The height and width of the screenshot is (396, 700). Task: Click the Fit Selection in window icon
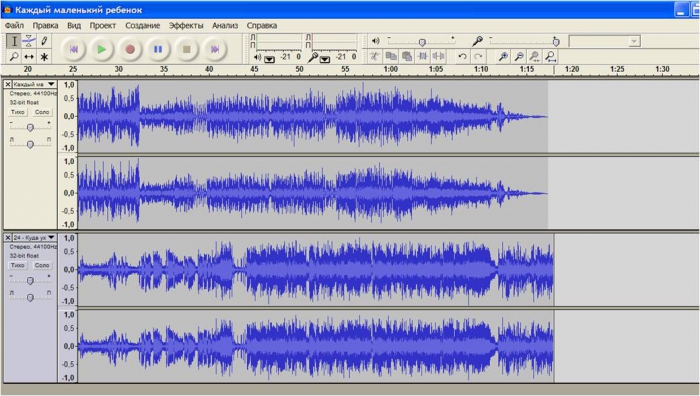pyautogui.click(x=534, y=56)
